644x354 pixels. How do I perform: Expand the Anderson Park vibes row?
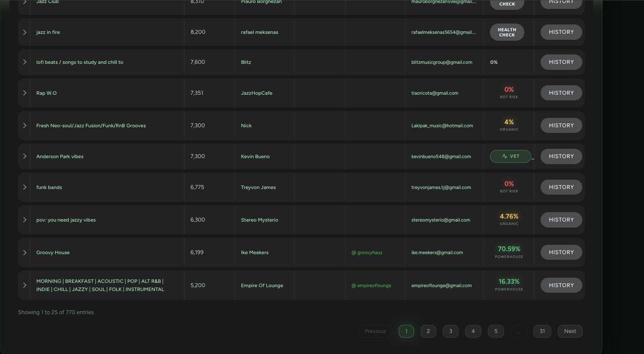click(x=25, y=156)
